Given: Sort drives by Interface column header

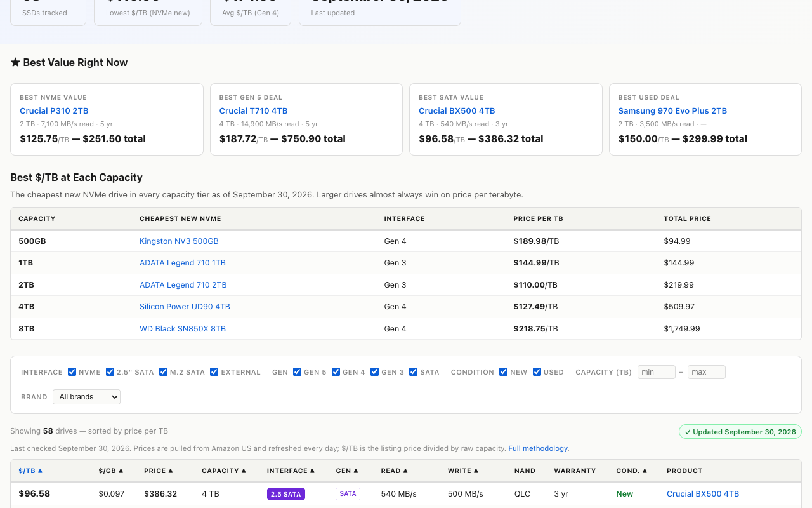Looking at the screenshot, I should coord(291,471).
